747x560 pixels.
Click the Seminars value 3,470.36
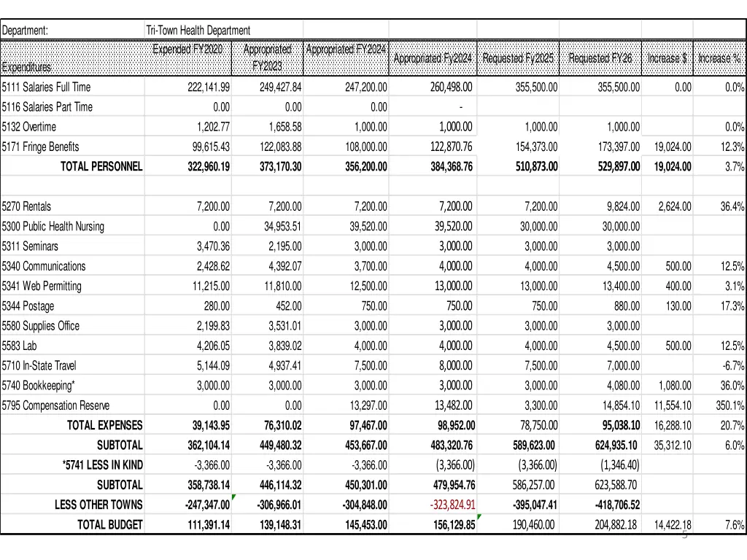[213, 246]
